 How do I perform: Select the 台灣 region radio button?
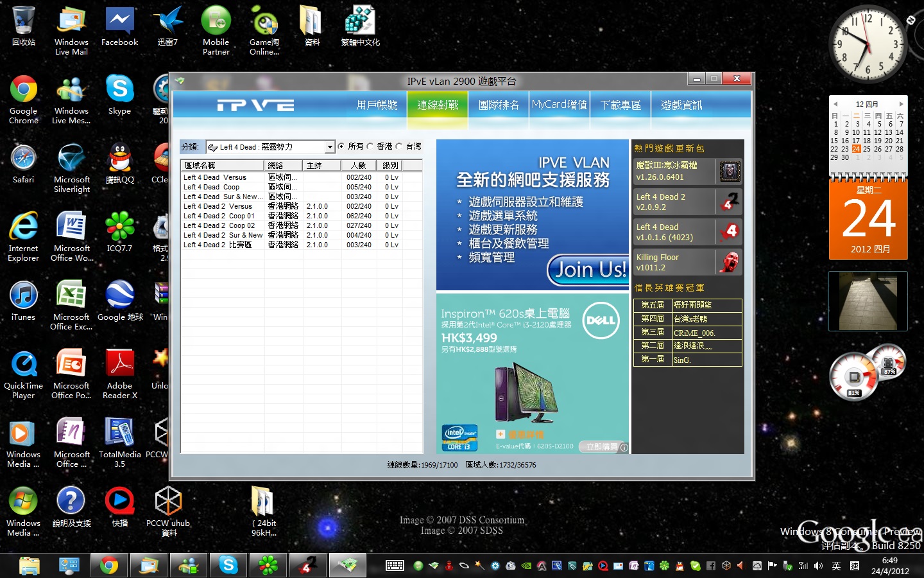[x=399, y=146]
